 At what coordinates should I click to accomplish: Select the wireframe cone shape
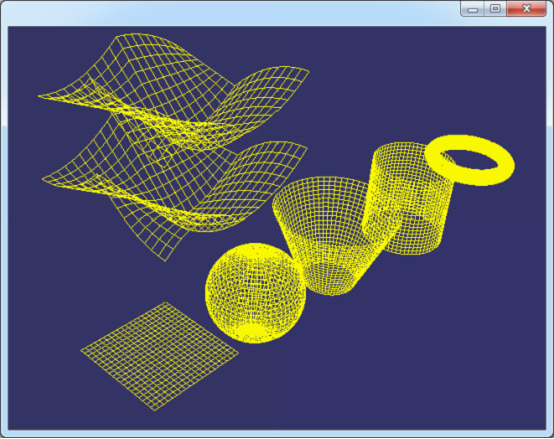pos(327,236)
